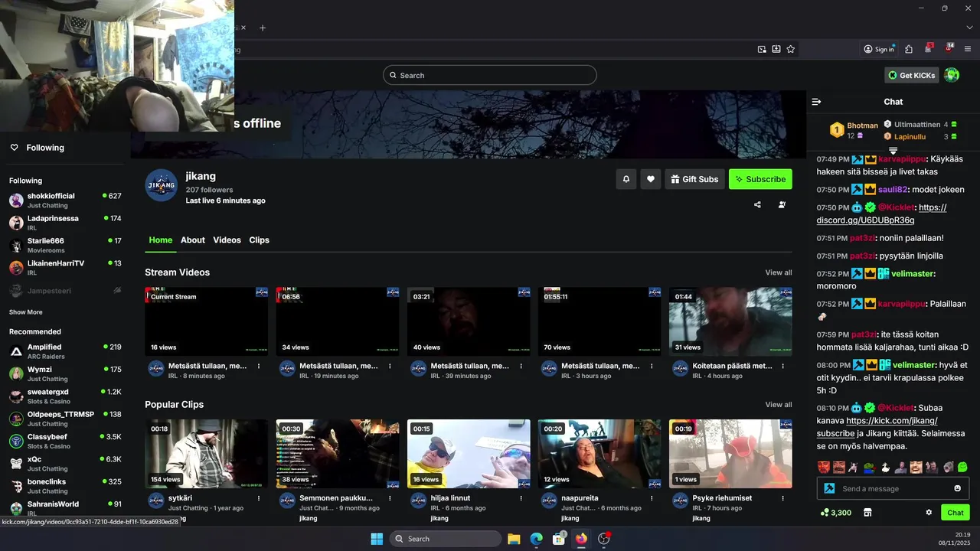Click the user report icon below Subscribe
980x551 pixels.
click(x=782, y=205)
